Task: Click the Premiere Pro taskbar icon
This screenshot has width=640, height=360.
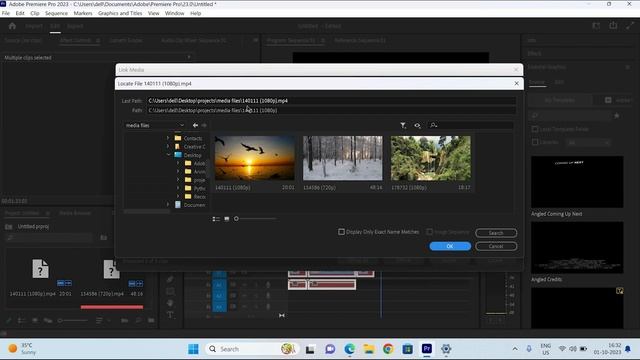Action: pyautogui.click(x=427, y=349)
